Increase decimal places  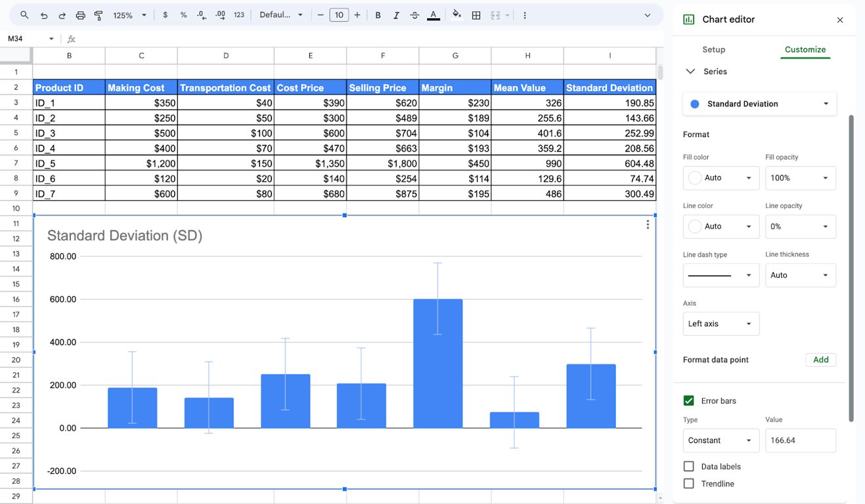point(220,15)
